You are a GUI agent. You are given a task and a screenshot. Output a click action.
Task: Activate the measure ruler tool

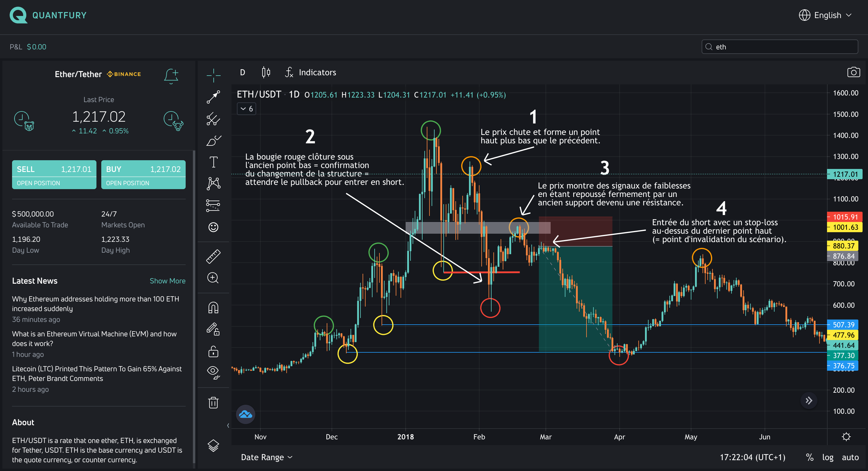[213, 256]
